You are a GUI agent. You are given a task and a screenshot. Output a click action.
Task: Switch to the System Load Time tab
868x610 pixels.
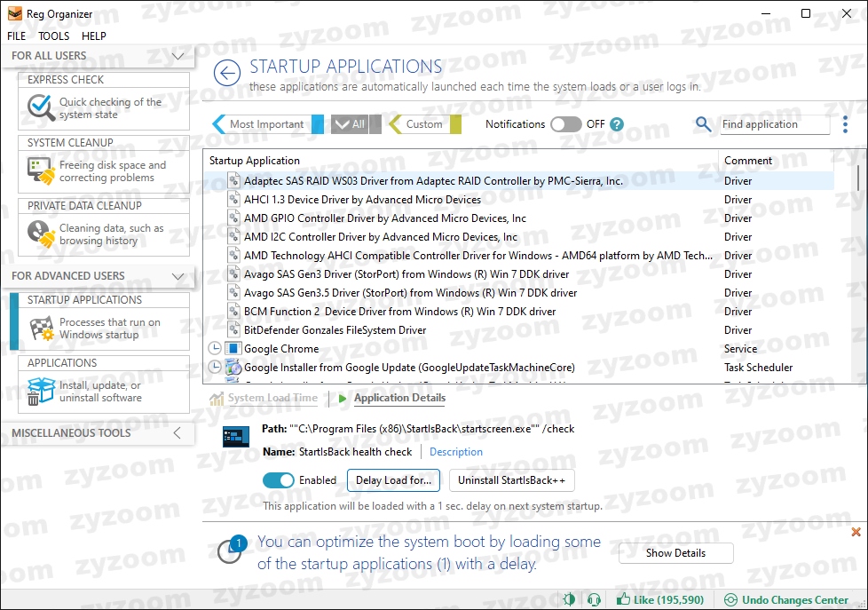tap(272, 398)
